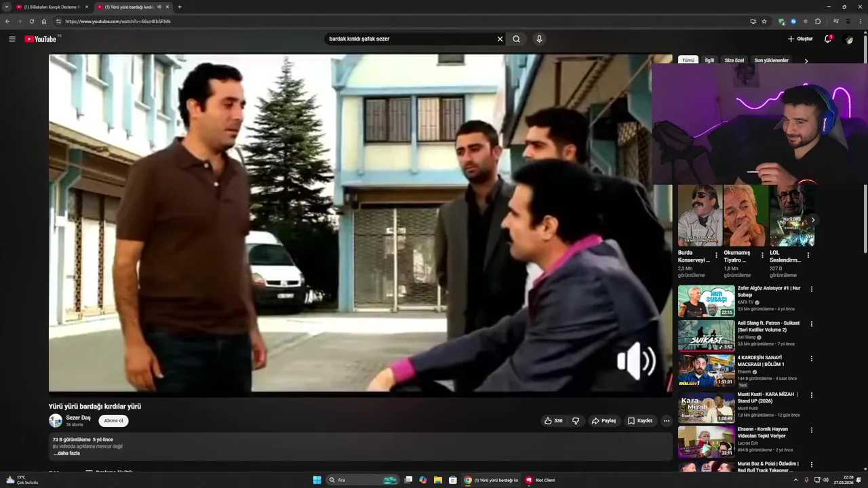Select the Size özel filter chip
Viewport: 868px width, 488px height.
tap(734, 60)
